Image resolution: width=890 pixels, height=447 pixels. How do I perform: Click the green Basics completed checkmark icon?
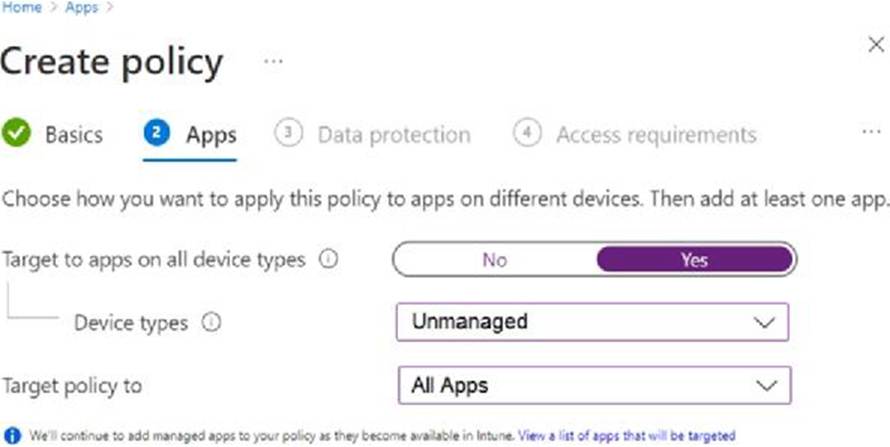click(17, 134)
